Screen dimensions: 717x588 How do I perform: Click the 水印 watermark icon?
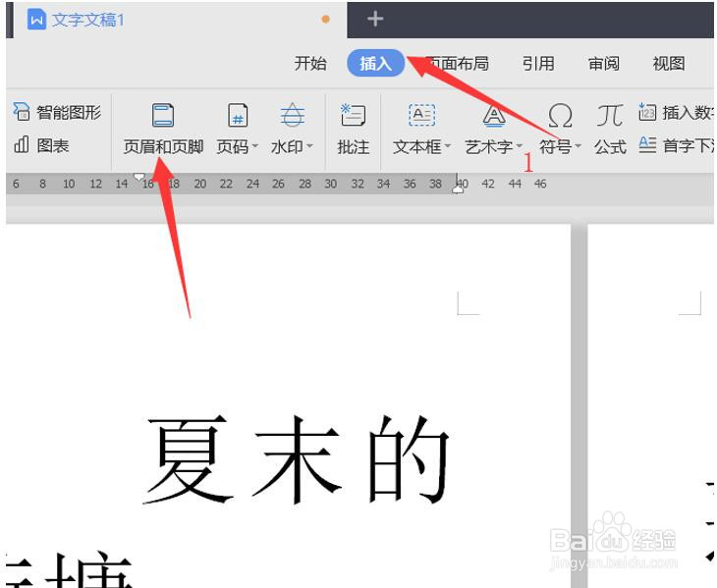pyautogui.click(x=293, y=115)
